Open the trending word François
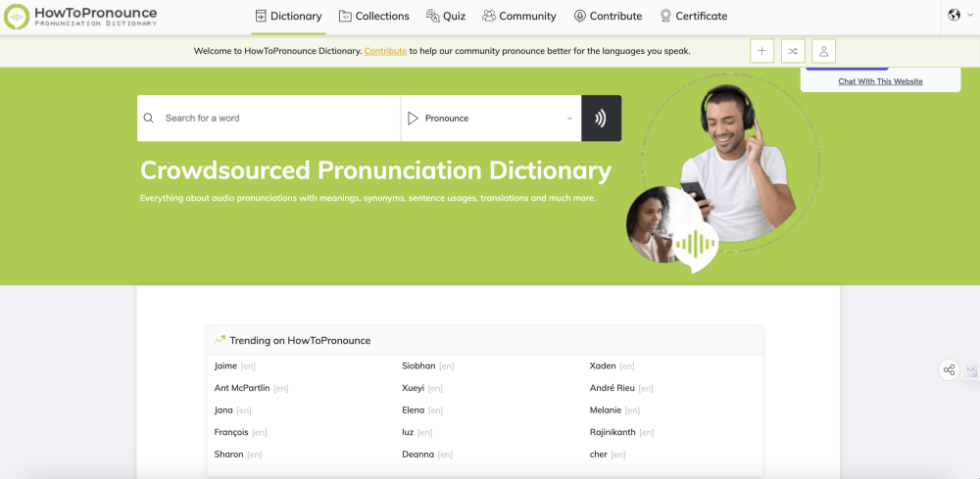980x479 pixels. point(231,432)
